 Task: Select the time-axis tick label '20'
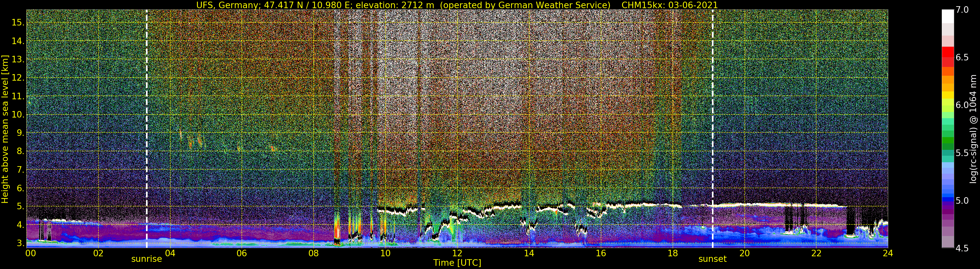click(x=744, y=253)
